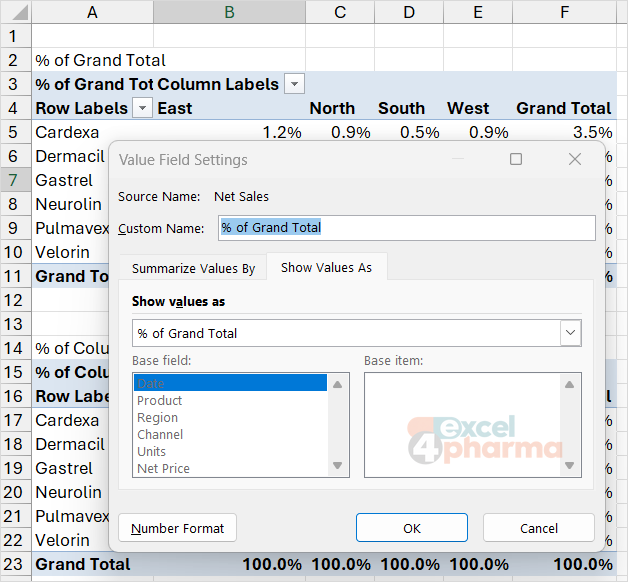Select row 1 header
This screenshot has width=628, height=582.
click(x=16, y=36)
